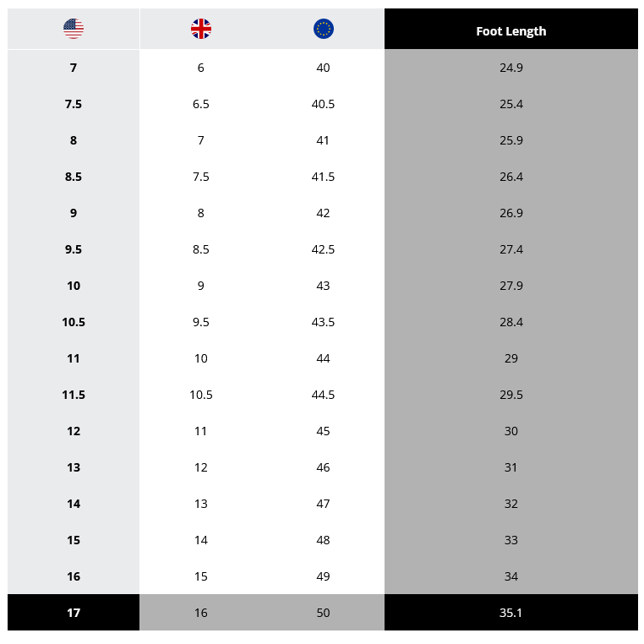Click UK size 6.5 value
The image size is (644, 644).
coord(201,104)
